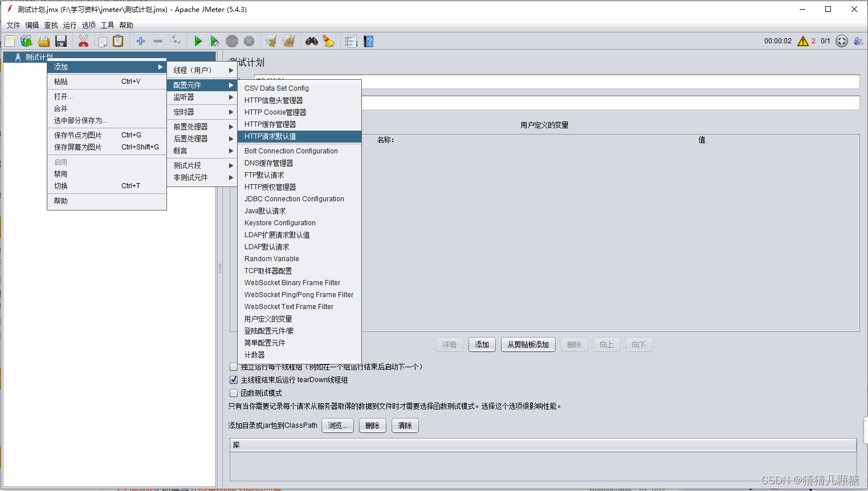868x491 pixels.
Task: Click the Collapse all minus icon
Action: [x=158, y=41]
